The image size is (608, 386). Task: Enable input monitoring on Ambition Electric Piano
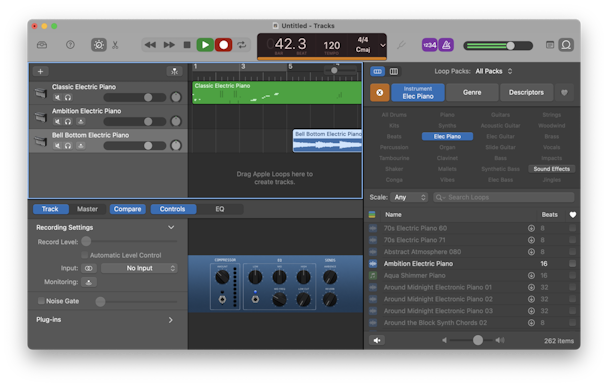80,121
